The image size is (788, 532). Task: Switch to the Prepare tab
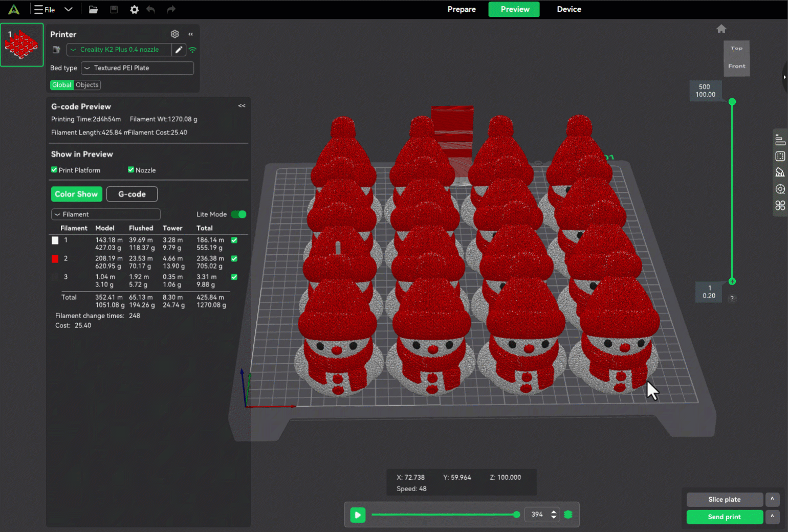(x=462, y=9)
